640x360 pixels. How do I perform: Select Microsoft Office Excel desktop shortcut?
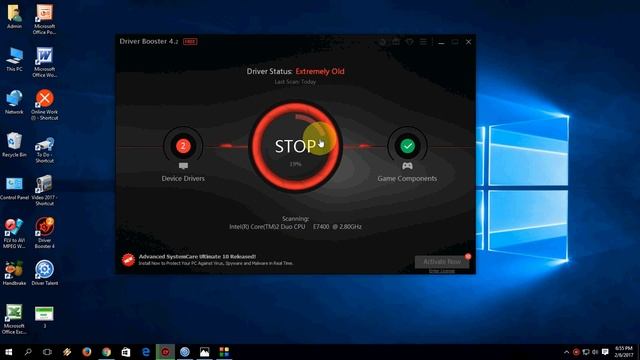click(x=14, y=319)
